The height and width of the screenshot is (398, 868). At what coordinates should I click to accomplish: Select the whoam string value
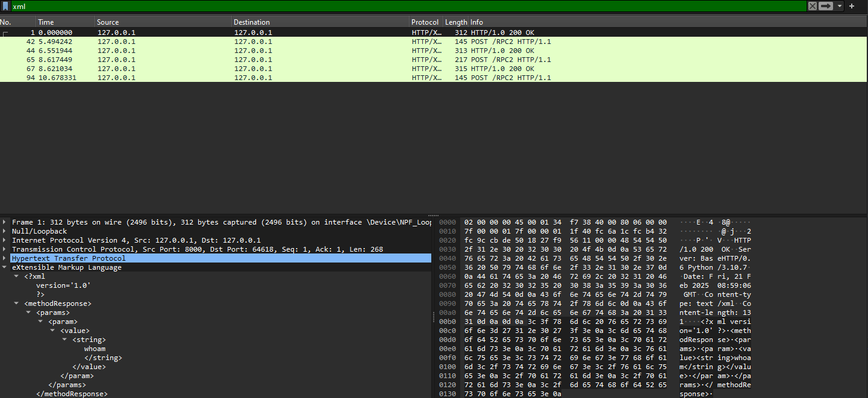point(95,349)
